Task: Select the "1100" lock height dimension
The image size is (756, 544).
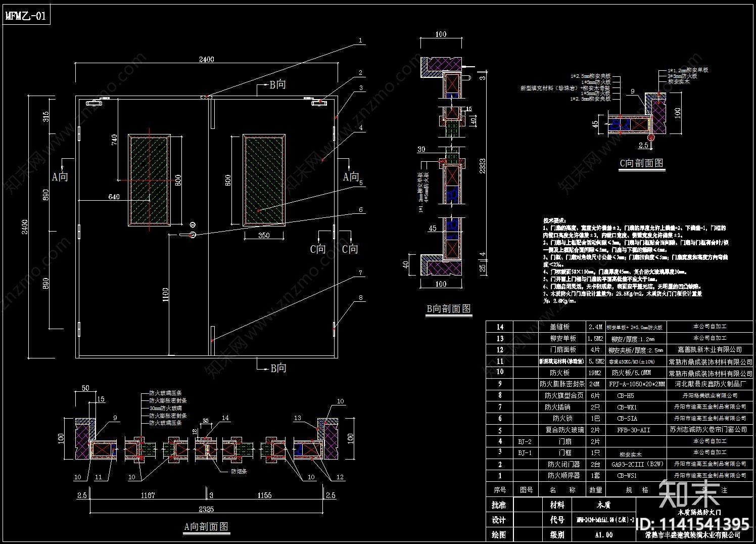Action: point(166,296)
